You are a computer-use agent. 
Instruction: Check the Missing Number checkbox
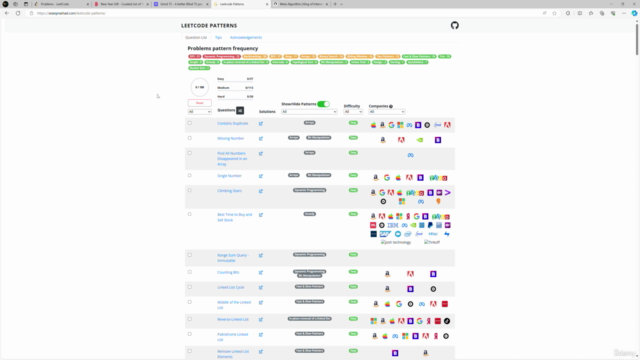point(189,138)
